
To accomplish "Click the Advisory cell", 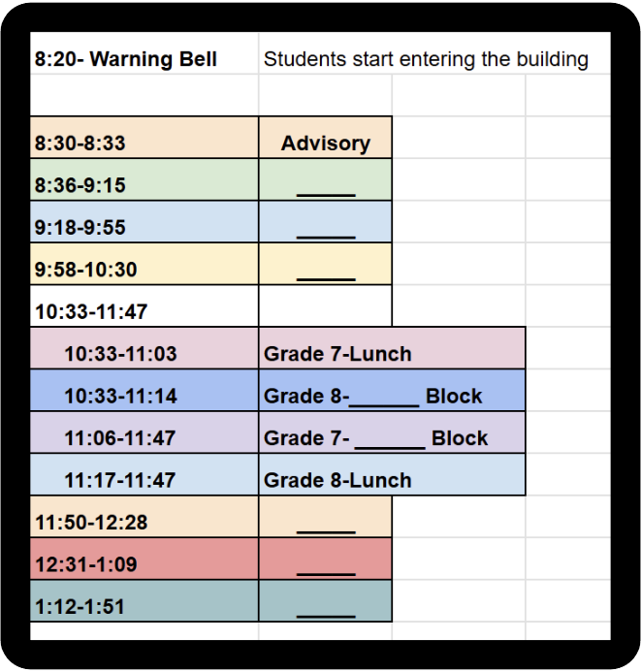I will tap(325, 144).
